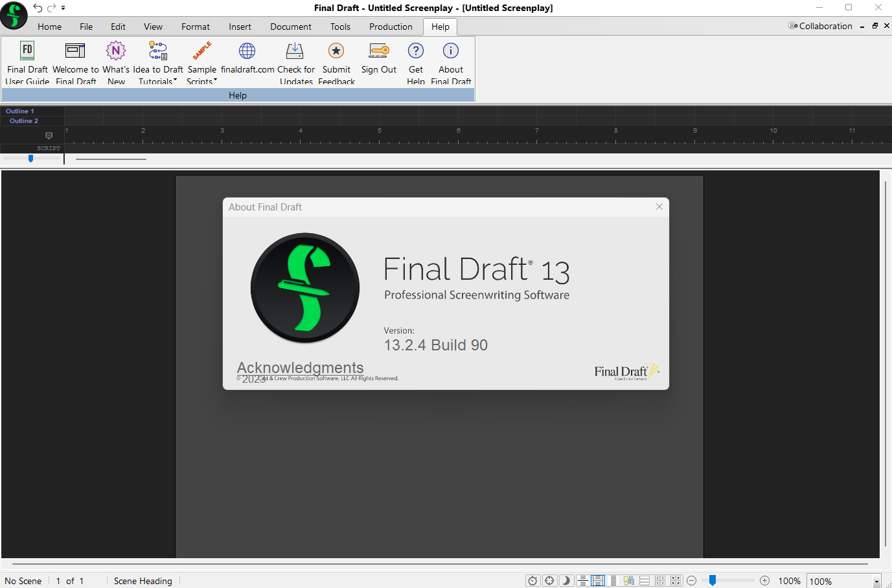Open the Format tab
The height and width of the screenshot is (588, 892).
pos(196,27)
